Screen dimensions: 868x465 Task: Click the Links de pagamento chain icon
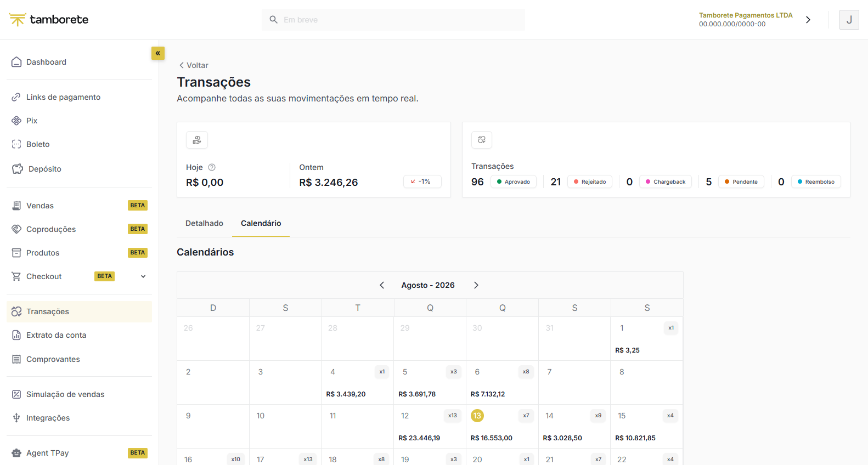16,97
